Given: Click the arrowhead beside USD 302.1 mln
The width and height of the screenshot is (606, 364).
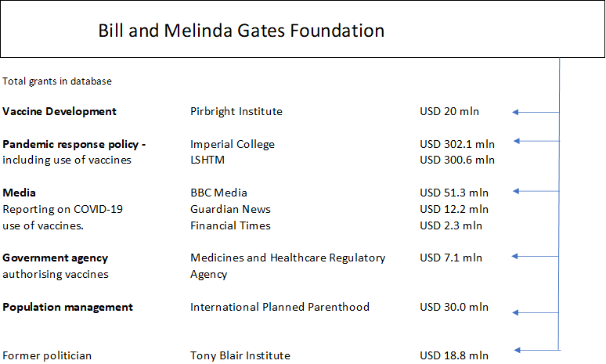Looking at the screenshot, I should [516, 141].
